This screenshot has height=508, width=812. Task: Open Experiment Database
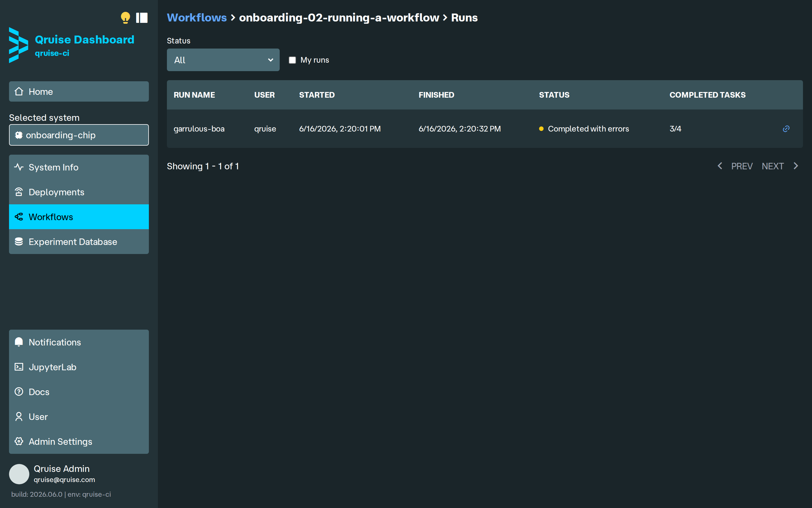click(79, 242)
